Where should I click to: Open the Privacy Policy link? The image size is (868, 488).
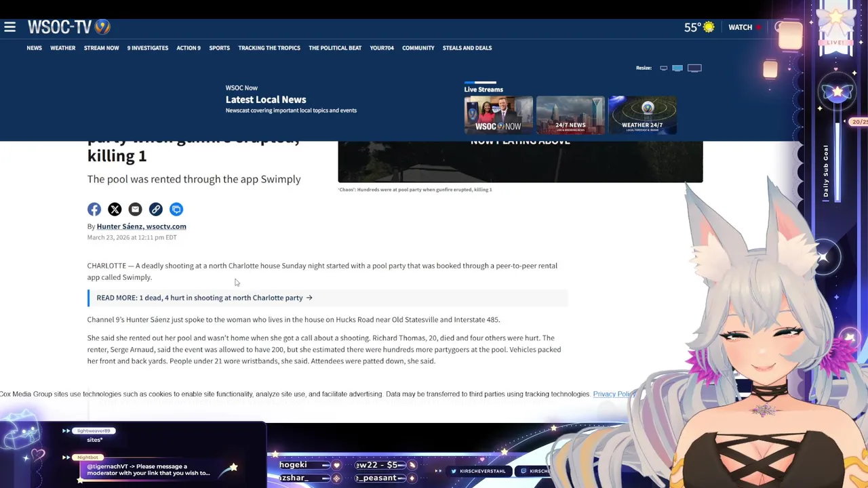click(614, 394)
